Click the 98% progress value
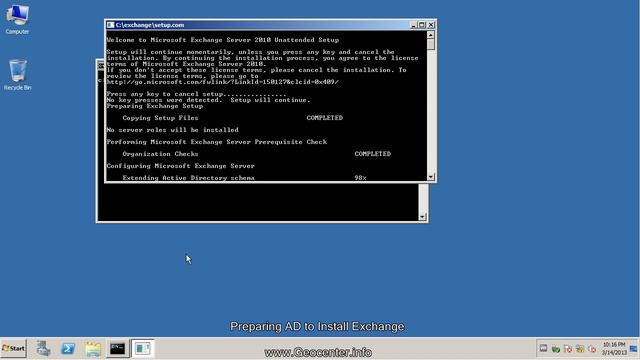 (360, 178)
